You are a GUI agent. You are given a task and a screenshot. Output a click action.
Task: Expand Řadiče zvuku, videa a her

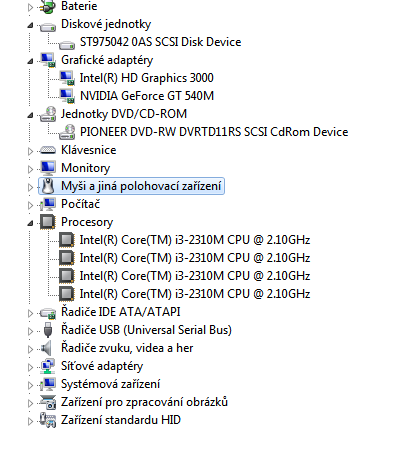tap(30, 349)
